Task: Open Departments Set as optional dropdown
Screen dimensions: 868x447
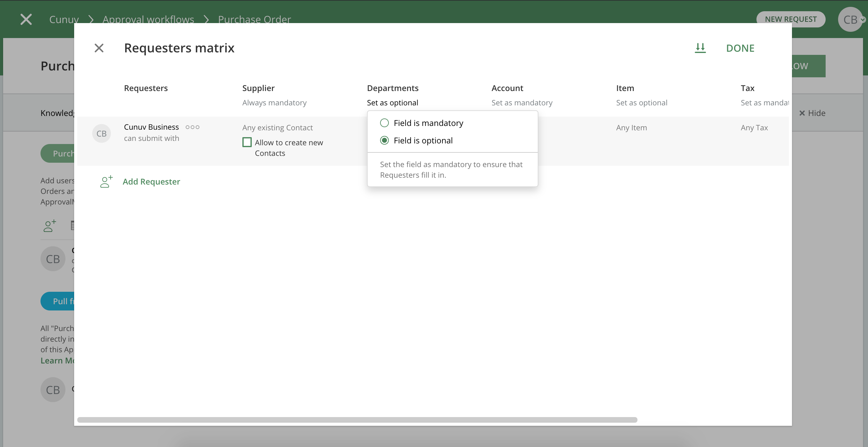Action: (392, 103)
